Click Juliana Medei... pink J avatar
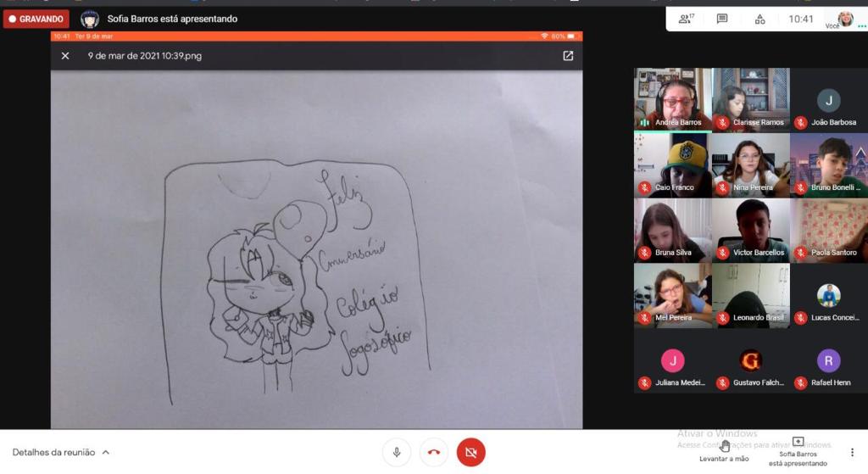 tap(672, 360)
